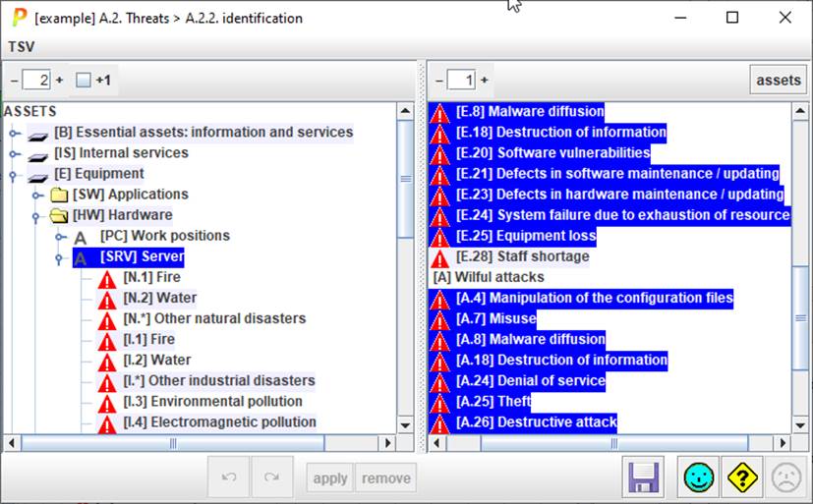This screenshot has height=504, width=813.
Task: Collapse the [HW] Hardware node
Action: (36, 215)
